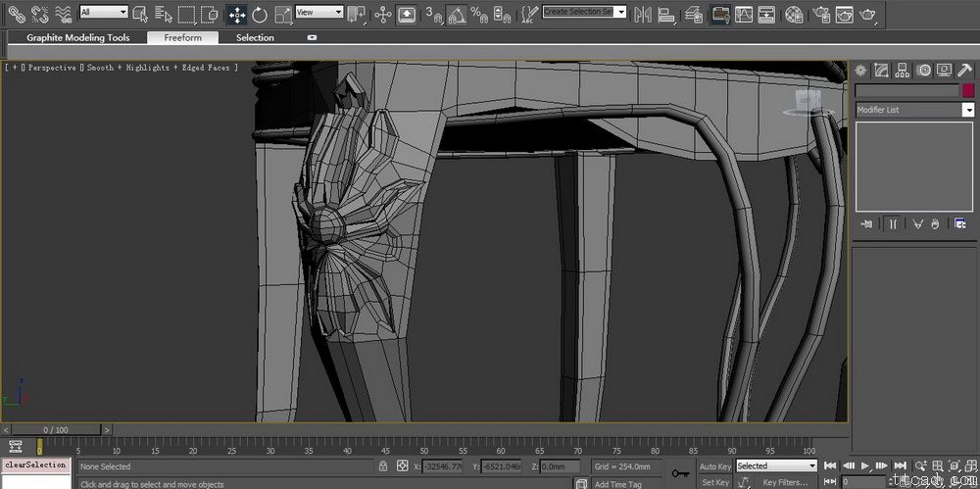Open the View reference coordinate dropdown
This screenshot has width=980, height=489.
318,12
